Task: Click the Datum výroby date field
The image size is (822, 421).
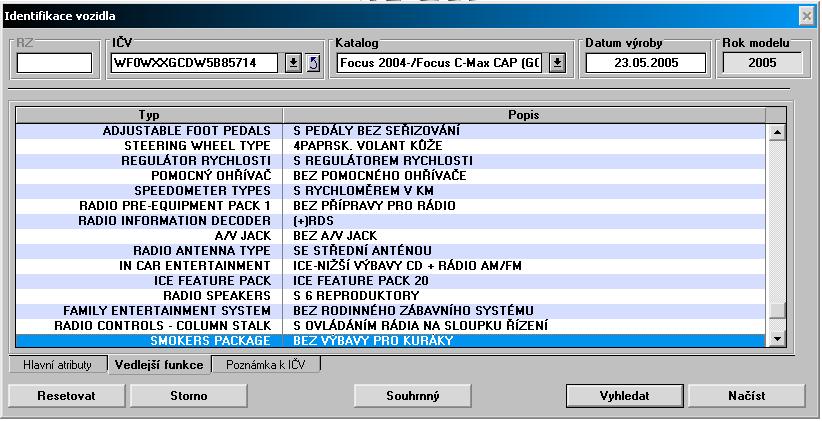Action: point(645,64)
